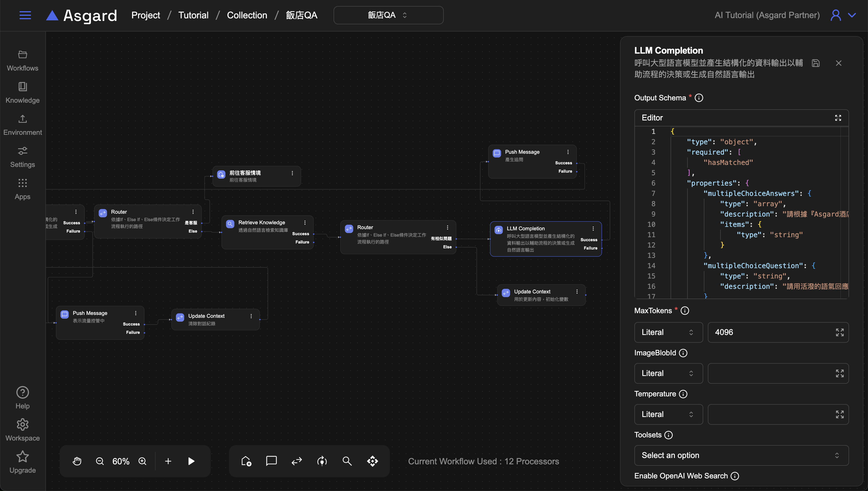This screenshot has width=868, height=491.
Task: Open the Temperature Literal type dropdown
Action: (x=668, y=414)
